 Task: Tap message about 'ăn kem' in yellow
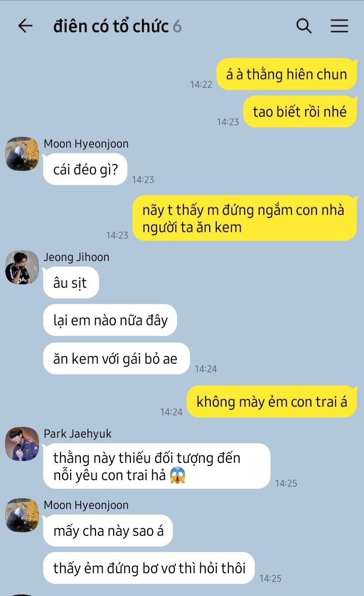click(x=245, y=218)
